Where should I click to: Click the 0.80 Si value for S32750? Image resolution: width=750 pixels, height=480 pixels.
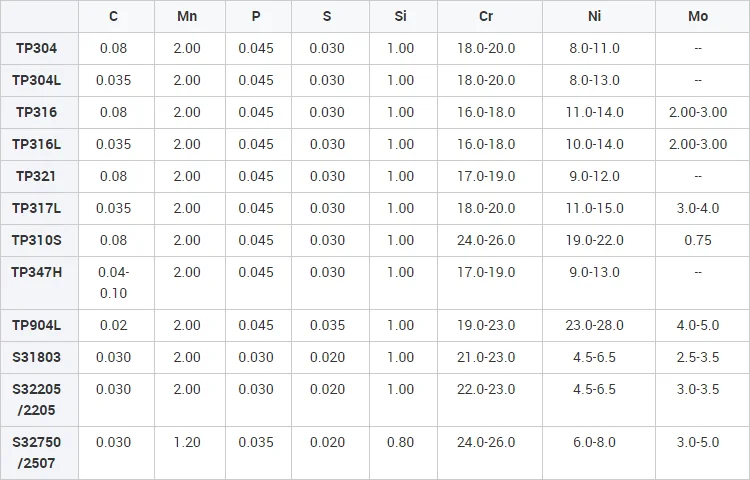tap(400, 442)
